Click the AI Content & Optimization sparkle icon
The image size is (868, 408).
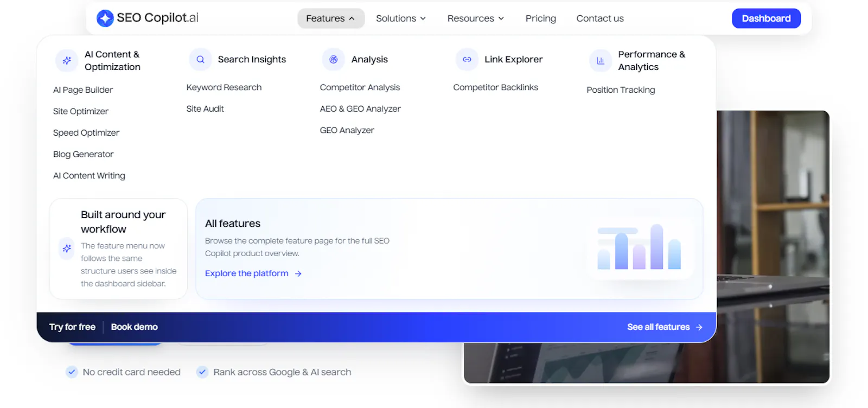[67, 61]
